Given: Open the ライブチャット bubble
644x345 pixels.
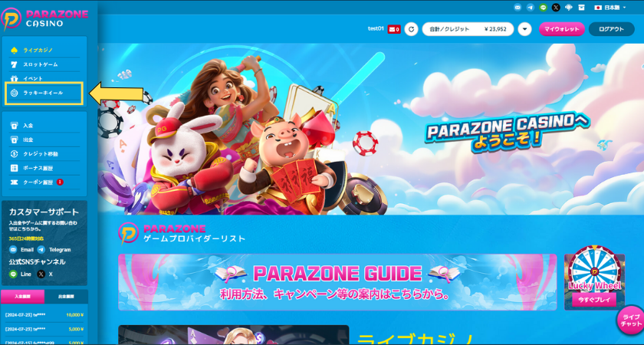Looking at the screenshot, I should click(631, 320).
